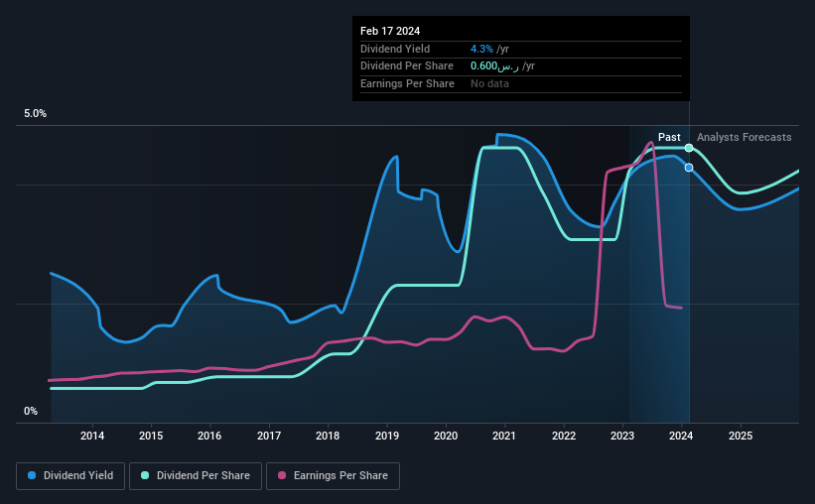Select the 2021 x-axis year label
The image size is (815, 504).
503,436
